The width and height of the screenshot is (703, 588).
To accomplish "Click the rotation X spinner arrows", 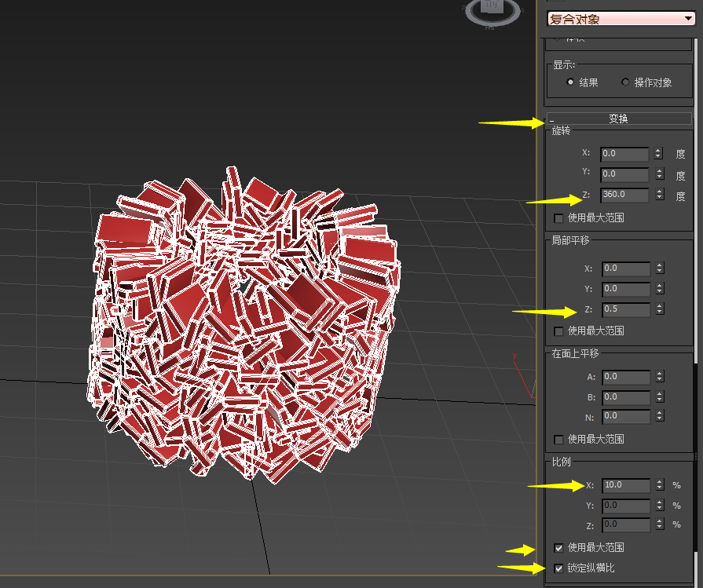I will click(x=658, y=154).
